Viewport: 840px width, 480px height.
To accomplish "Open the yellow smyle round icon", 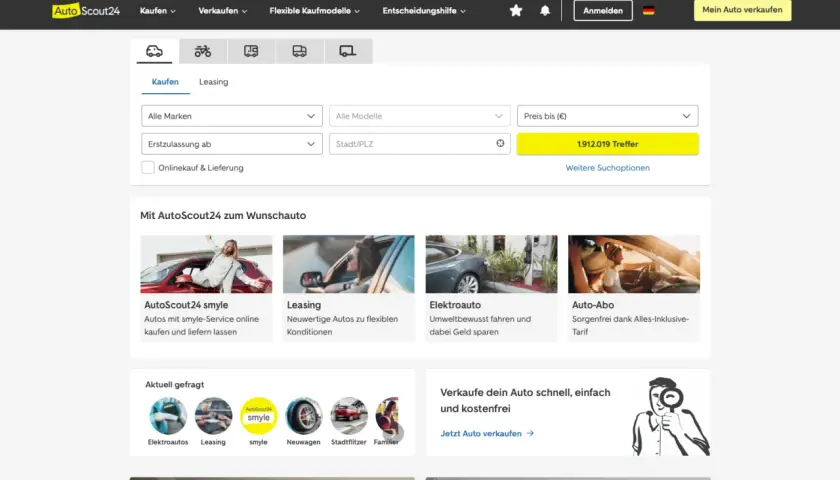I will point(258,416).
